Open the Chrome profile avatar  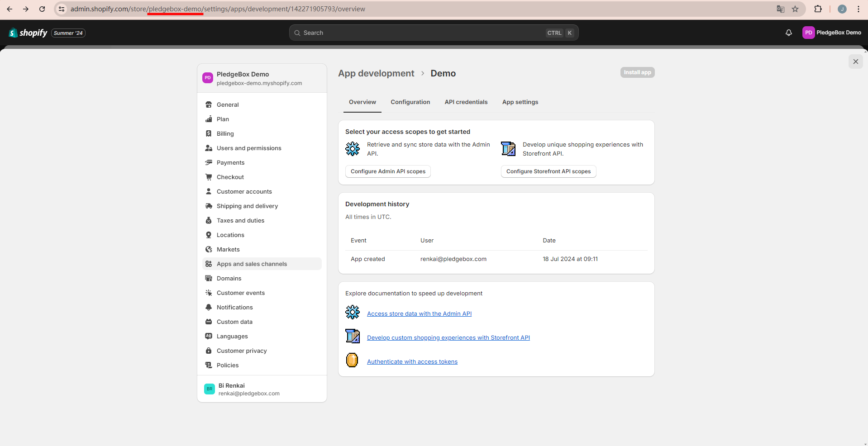click(x=842, y=9)
